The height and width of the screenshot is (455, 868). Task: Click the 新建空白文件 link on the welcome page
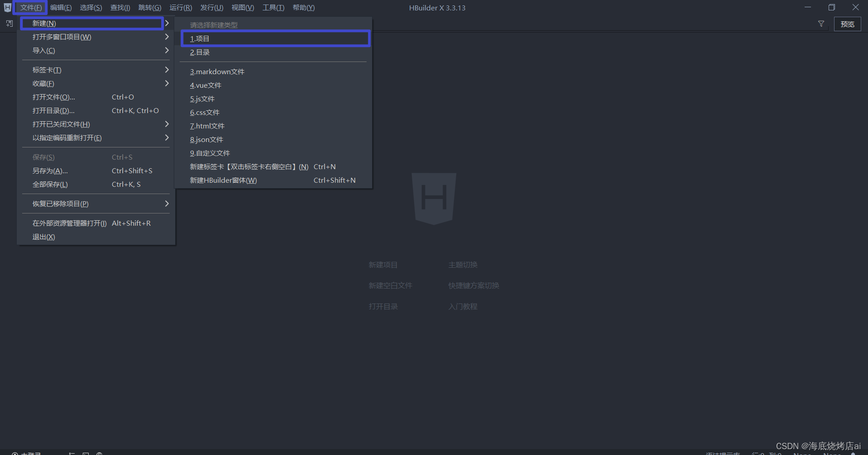point(390,285)
